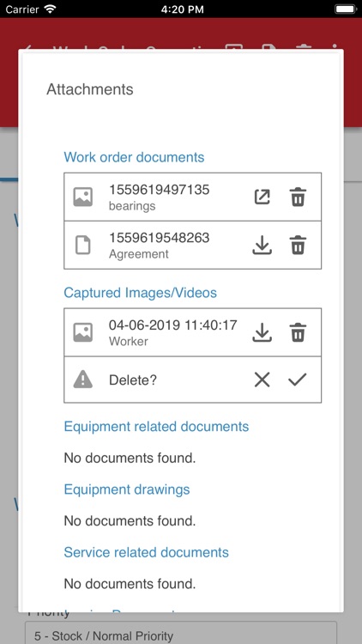Tap the battery indicator in status bar
Viewport: 362px width, 644px height.
(x=345, y=9)
